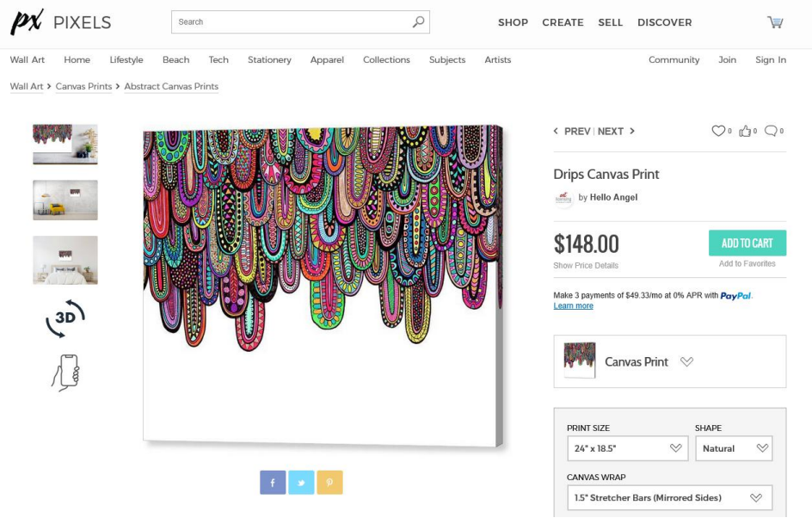Viewport: 812px width, 530px height.
Task: Open the Canvas Wrap dropdown
Action: [x=669, y=497]
